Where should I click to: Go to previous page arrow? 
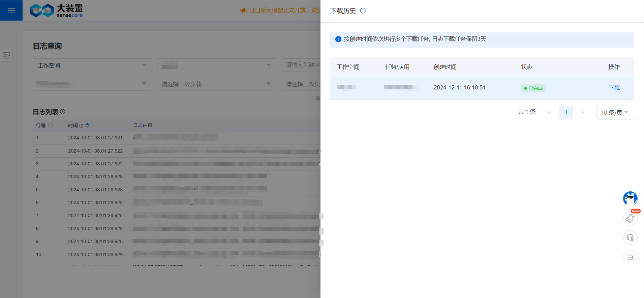tap(549, 112)
